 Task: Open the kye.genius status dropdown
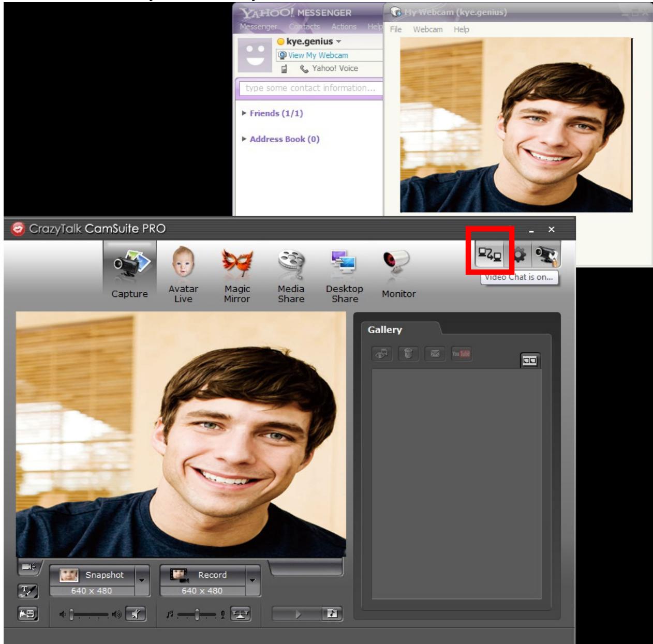point(339,41)
